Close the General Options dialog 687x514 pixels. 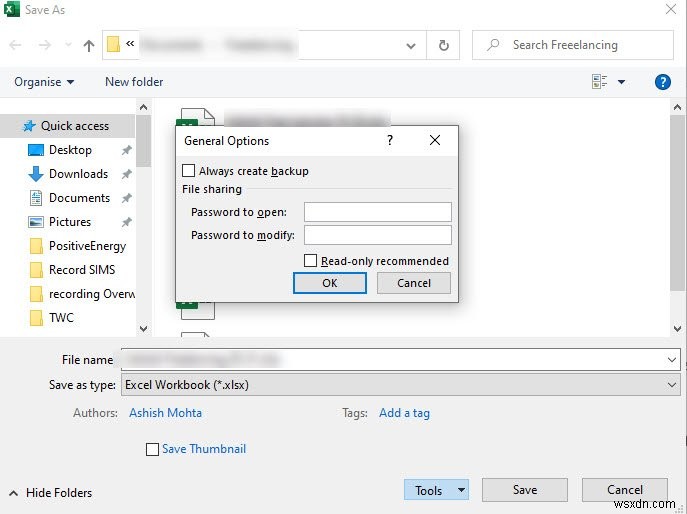435,140
